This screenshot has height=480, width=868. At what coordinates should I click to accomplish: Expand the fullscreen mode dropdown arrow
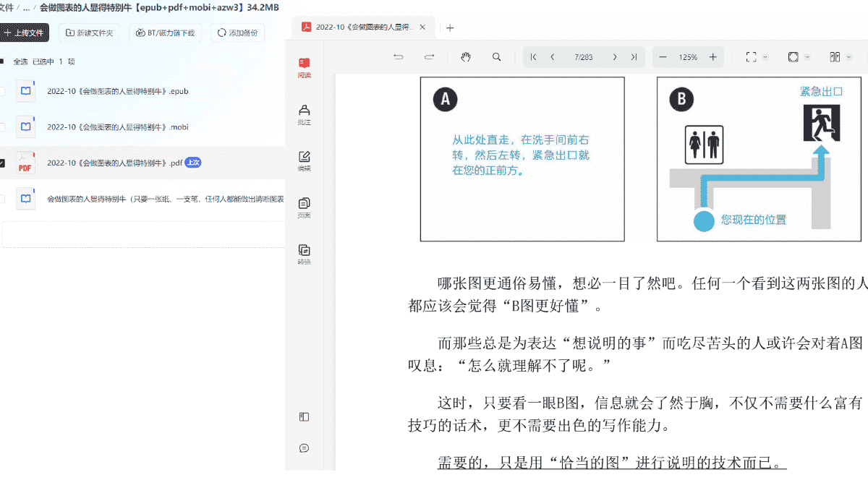[x=765, y=57]
